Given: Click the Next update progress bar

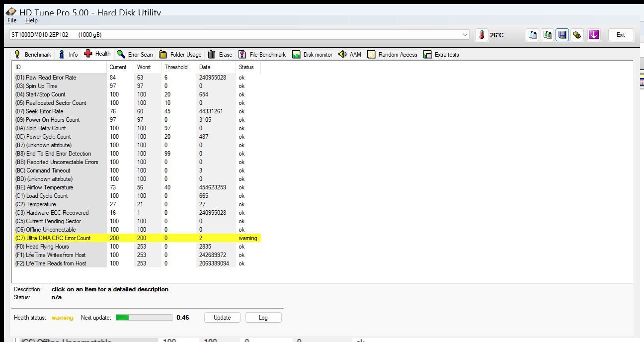Looking at the screenshot, I should click(144, 317).
